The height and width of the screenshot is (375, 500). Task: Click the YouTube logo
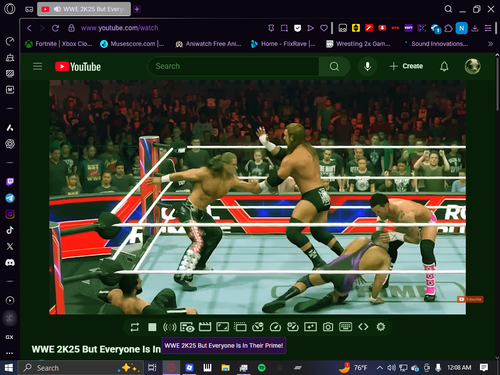click(x=78, y=67)
